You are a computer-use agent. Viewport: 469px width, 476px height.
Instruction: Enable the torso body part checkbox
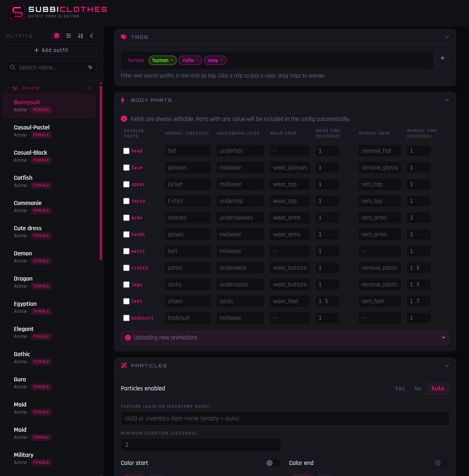pos(126,201)
